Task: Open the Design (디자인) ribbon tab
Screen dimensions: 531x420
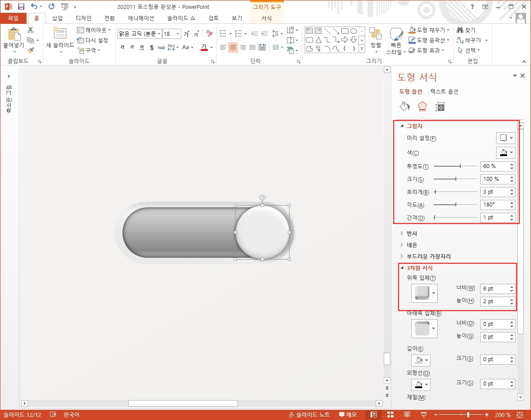Action: point(84,18)
